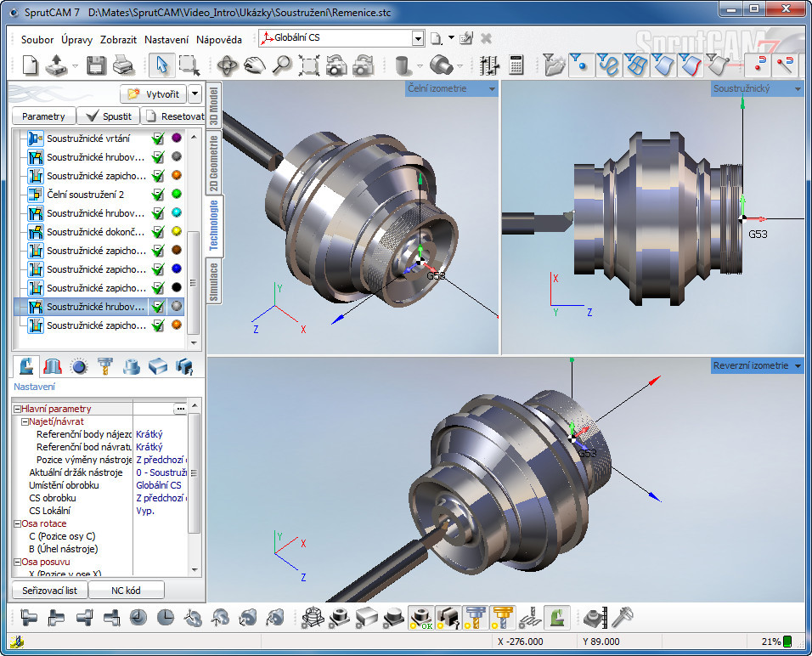Switch to the Simulace tab
The height and width of the screenshot is (656, 812).
tap(213, 282)
